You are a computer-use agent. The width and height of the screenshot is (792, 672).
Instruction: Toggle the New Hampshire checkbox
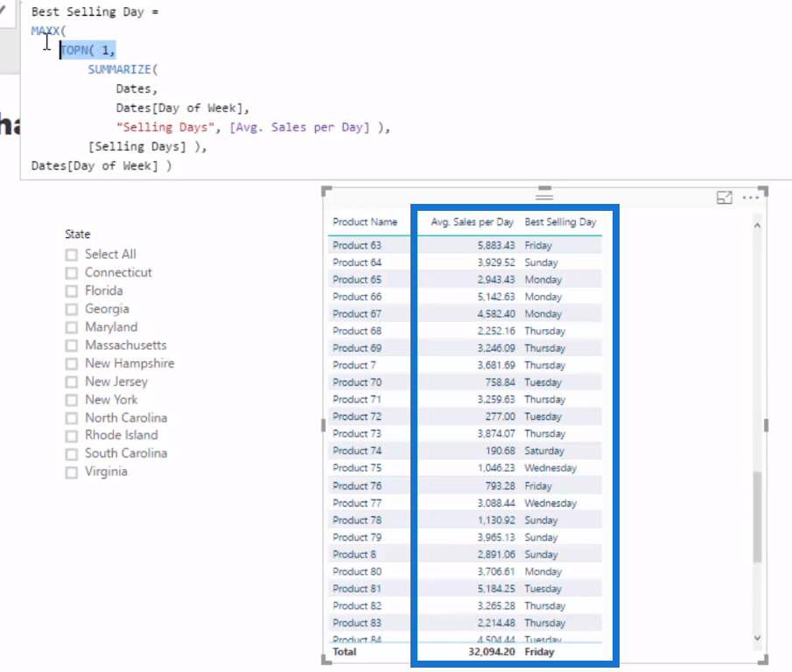tap(71, 364)
